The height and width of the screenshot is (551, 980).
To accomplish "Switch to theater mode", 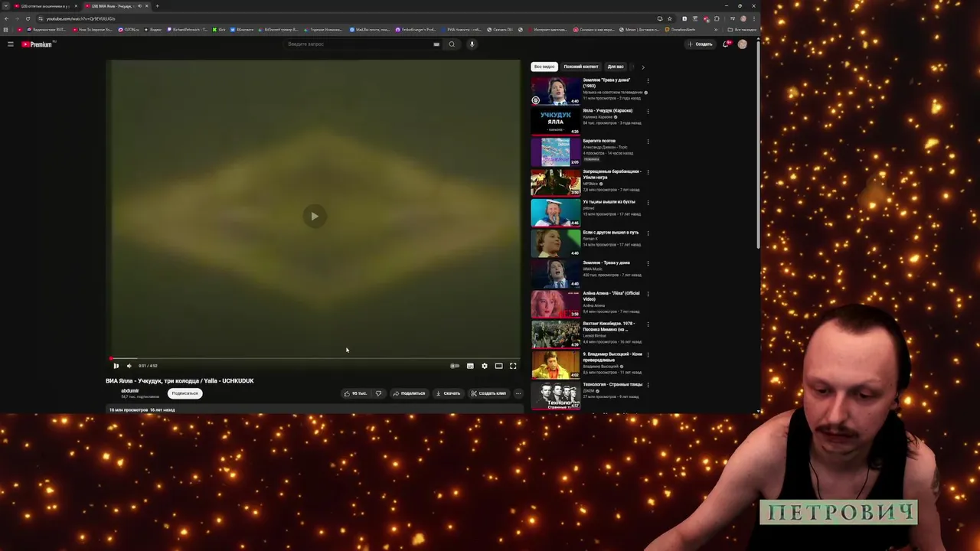I will pos(498,366).
